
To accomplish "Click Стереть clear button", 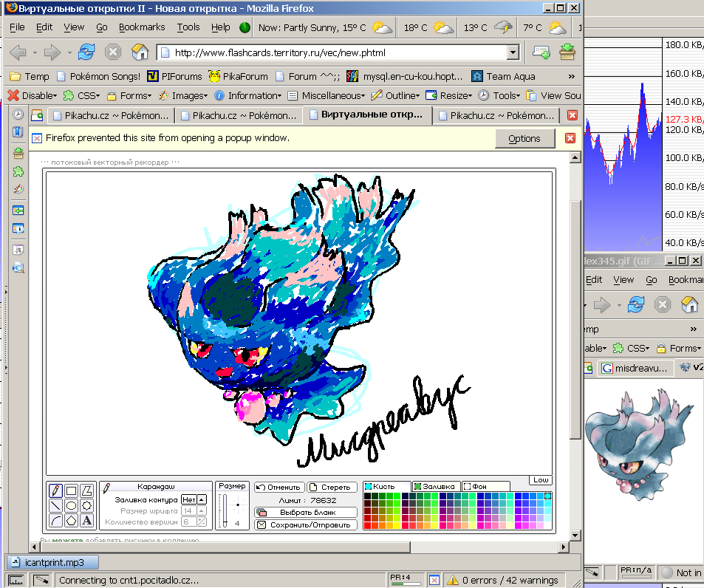I will [x=332, y=487].
